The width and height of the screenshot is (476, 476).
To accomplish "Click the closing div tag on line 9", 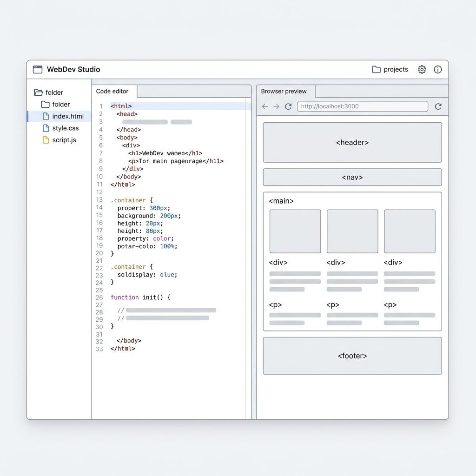I will tap(132, 169).
